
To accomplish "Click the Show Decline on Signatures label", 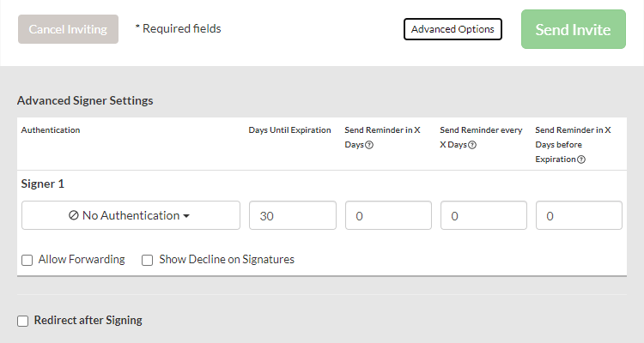I will 227,260.
